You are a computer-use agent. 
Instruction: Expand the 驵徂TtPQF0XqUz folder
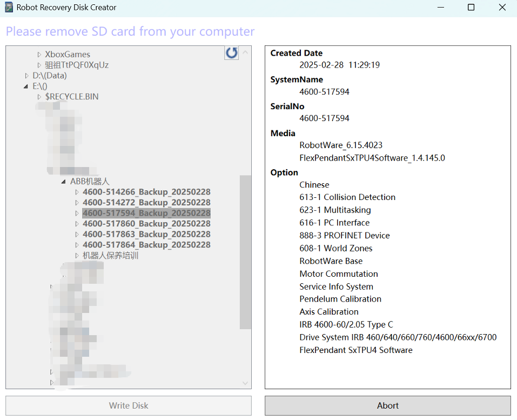[x=39, y=65]
